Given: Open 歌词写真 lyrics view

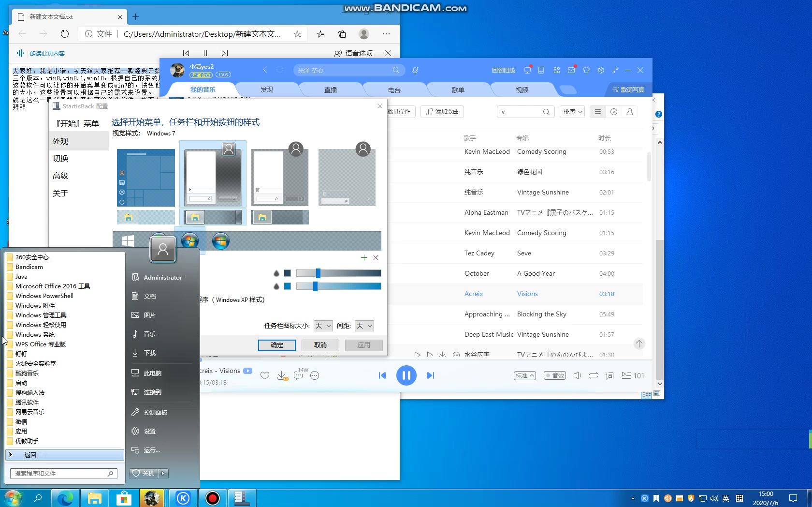Looking at the screenshot, I should click(628, 89).
